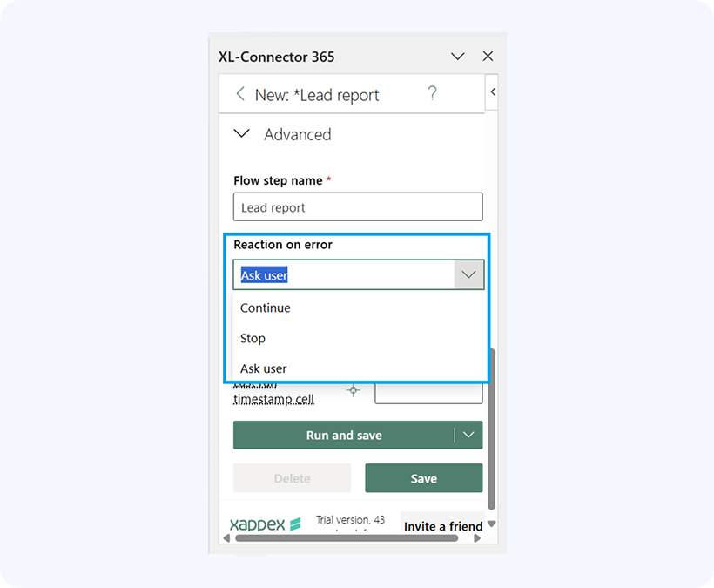Click the timestamp cell input box
714x588 pixels.
tap(428, 393)
